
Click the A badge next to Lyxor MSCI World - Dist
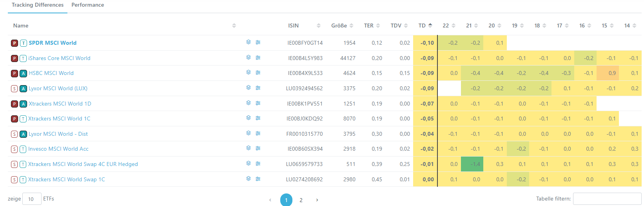23,134
